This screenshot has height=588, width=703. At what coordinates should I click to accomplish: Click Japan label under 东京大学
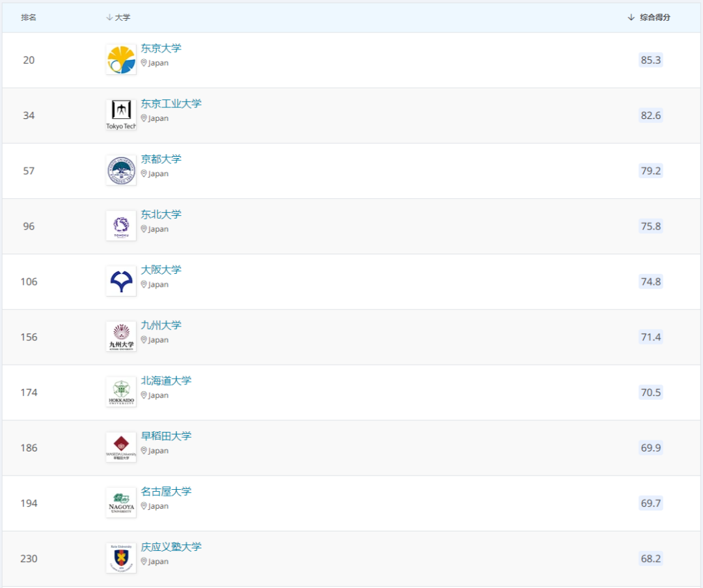click(158, 63)
